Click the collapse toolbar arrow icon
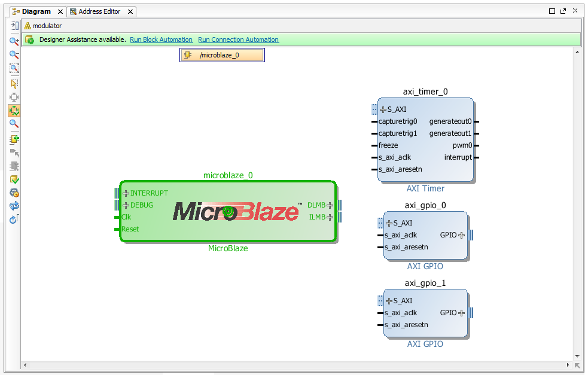The width and height of the screenshot is (588, 375). click(14, 26)
